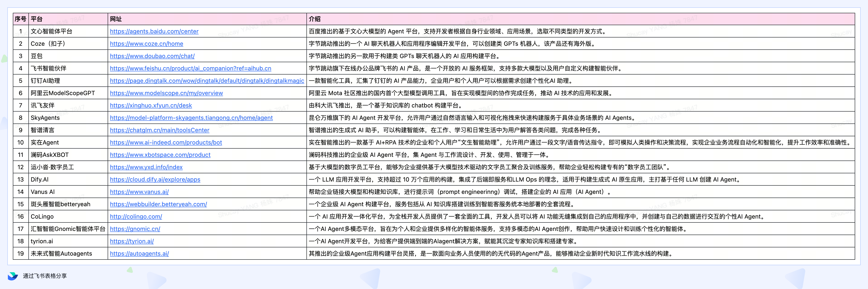The width and height of the screenshot is (868, 289).
Task: Select the 飞书智能伙伴 cell
Action: (68, 68)
